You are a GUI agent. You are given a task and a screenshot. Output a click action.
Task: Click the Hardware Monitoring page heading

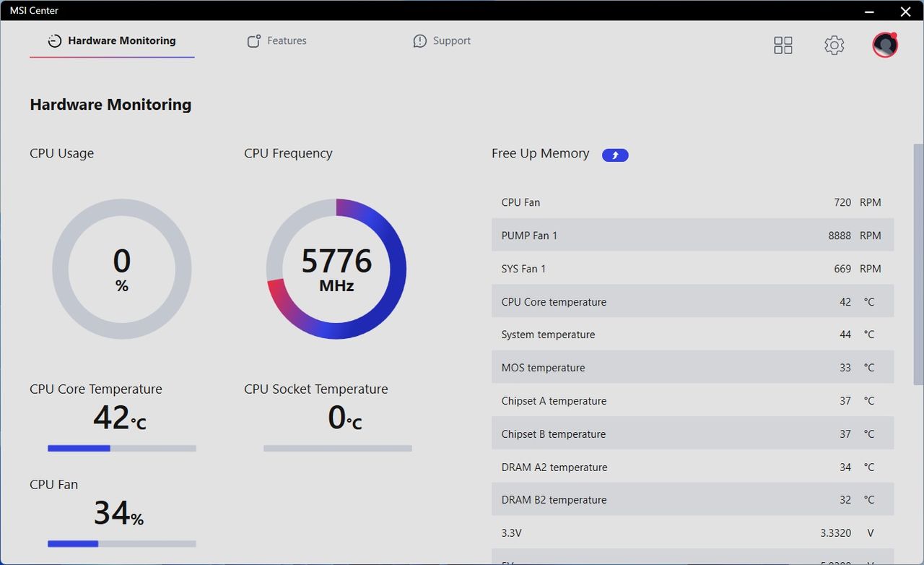pos(110,105)
